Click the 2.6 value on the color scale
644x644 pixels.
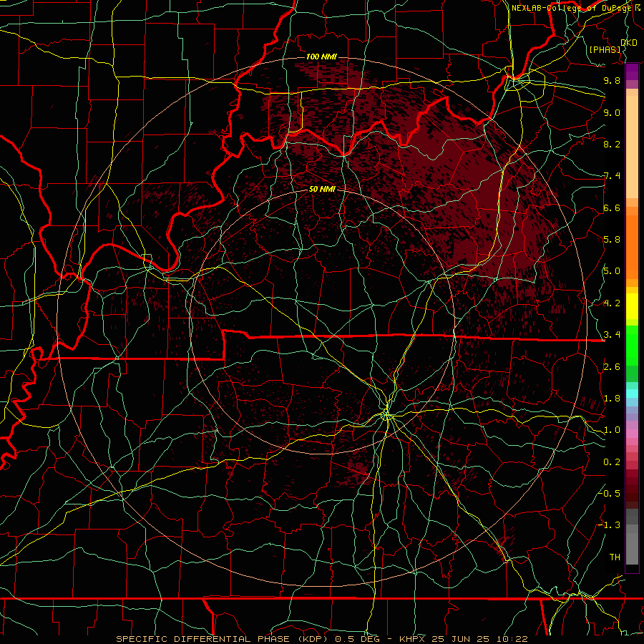pyautogui.click(x=612, y=367)
